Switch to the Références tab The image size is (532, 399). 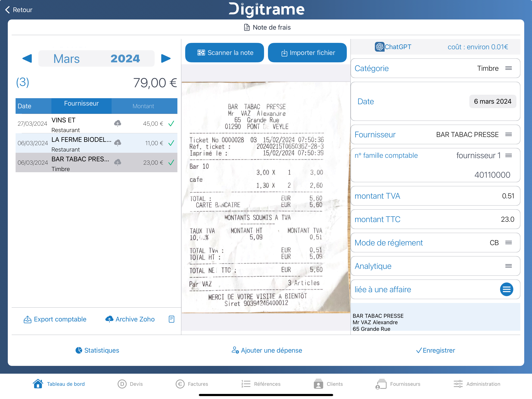pyautogui.click(x=261, y=384)
